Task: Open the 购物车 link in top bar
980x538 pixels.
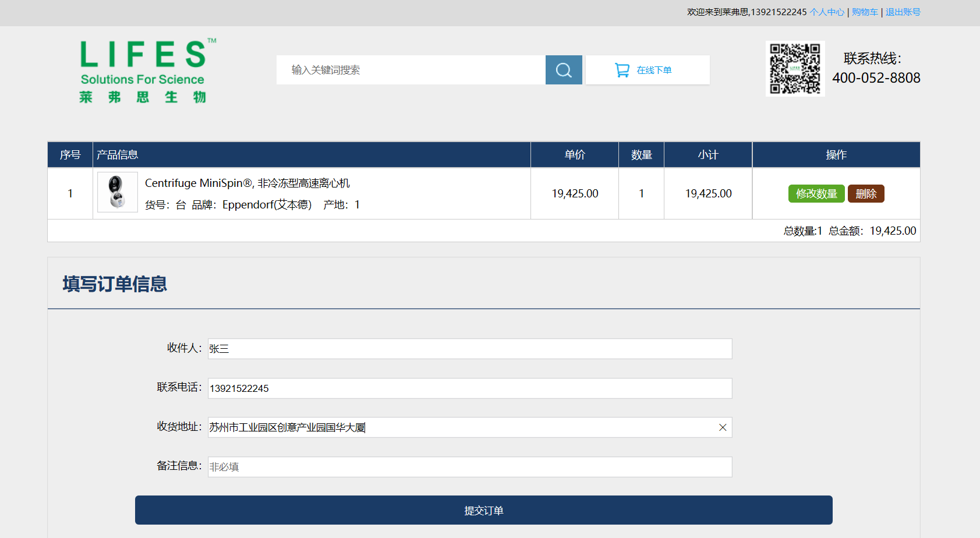Action: coord(865,12)
